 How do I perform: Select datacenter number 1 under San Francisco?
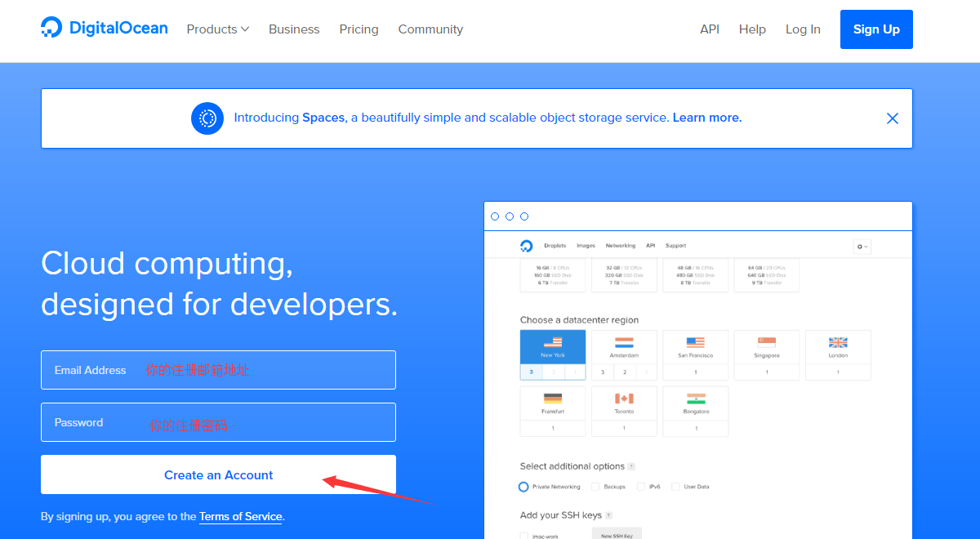pyautogui.click(x=695, y=372)
